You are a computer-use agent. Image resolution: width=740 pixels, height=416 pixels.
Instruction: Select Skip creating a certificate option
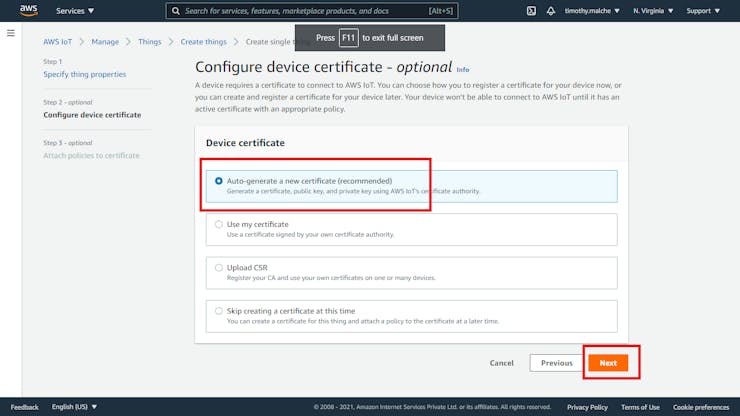[411, 316]
